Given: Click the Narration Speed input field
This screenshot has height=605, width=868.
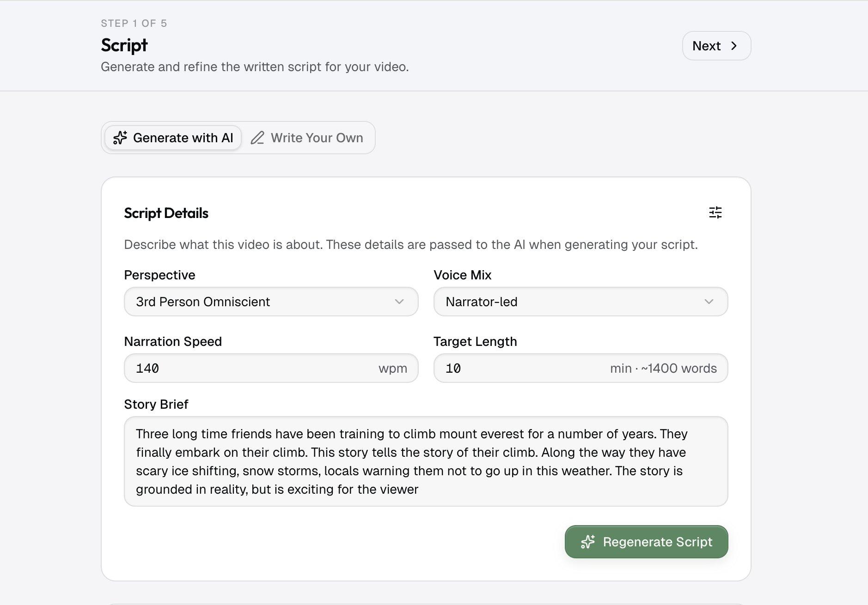Looking at the screenshot, I should (x=271, y=368).
